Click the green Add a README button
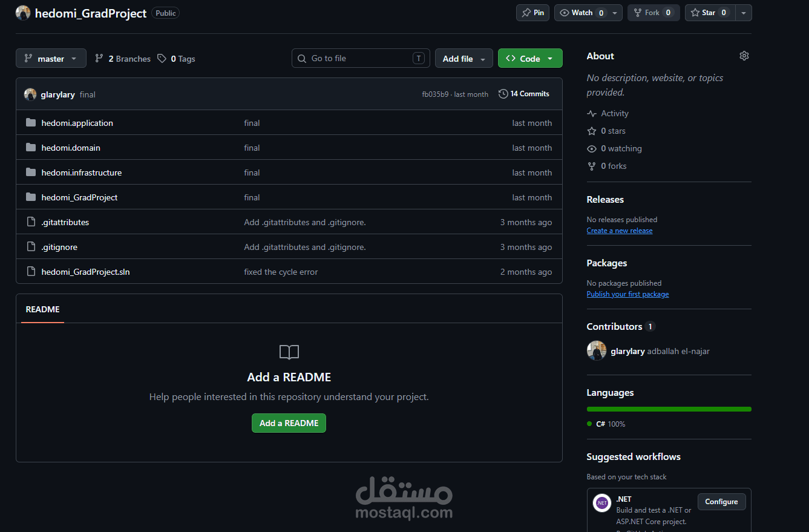The height and width of the screenshot is (532, 809). [x=289, y=423]
